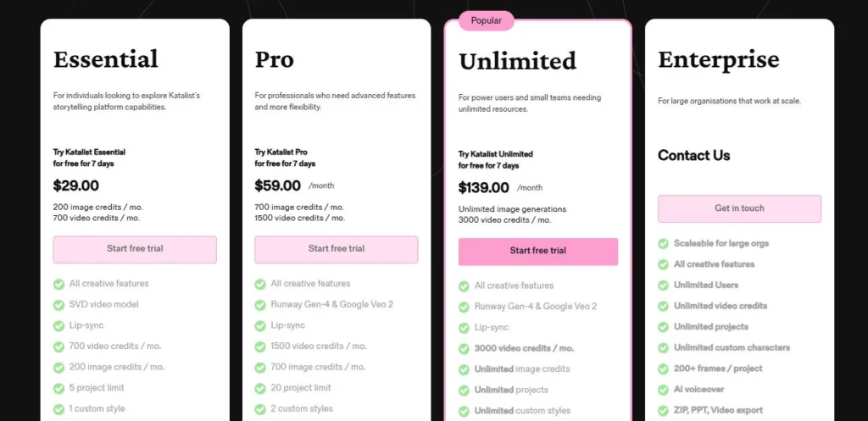This screenshot has height=421, width=868.
Task: Click the Start free trial button under Essential
Action: (x=135, y=249)
